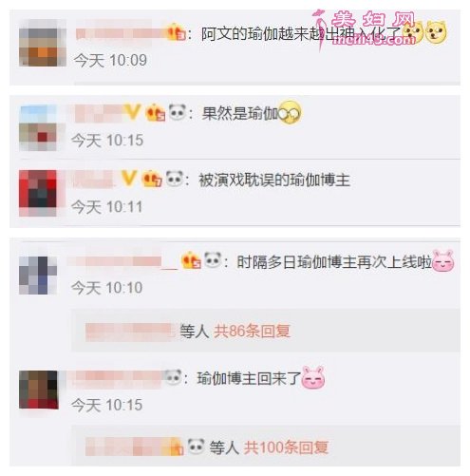The width and height of the screenshot is (470, 476).
Task: Click the 今天 10:09 timestamp
Action: tap(110, 60)
